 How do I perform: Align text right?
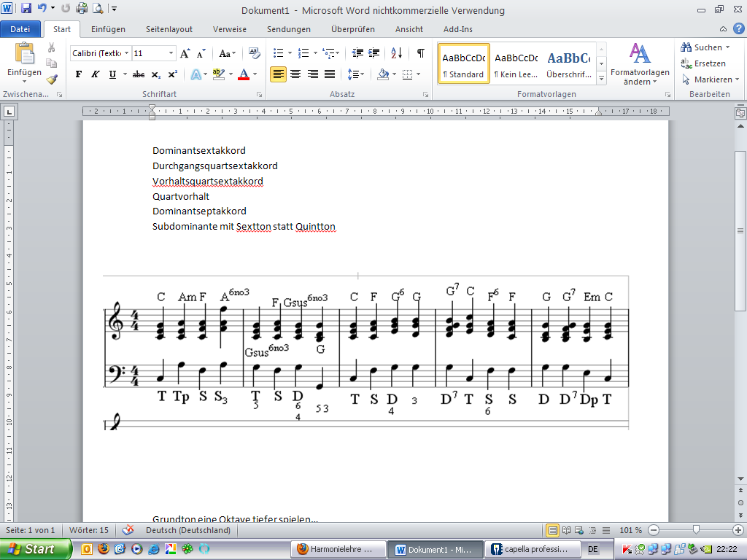(312, 74)
